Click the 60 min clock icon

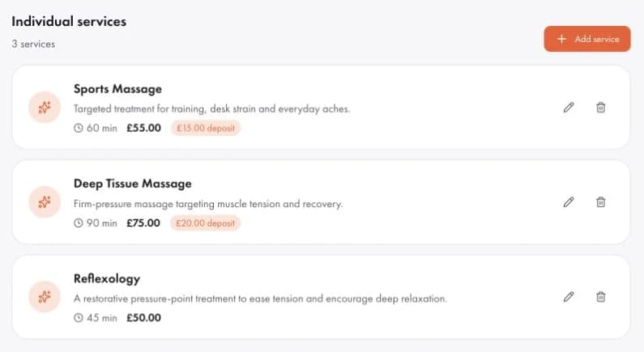78,128
